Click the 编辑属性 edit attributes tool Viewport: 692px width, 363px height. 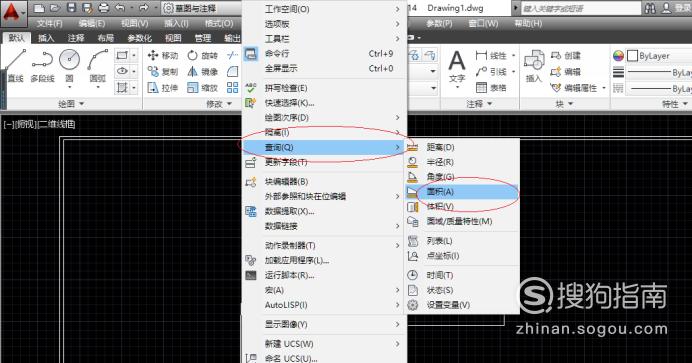[x=574, y=88]
